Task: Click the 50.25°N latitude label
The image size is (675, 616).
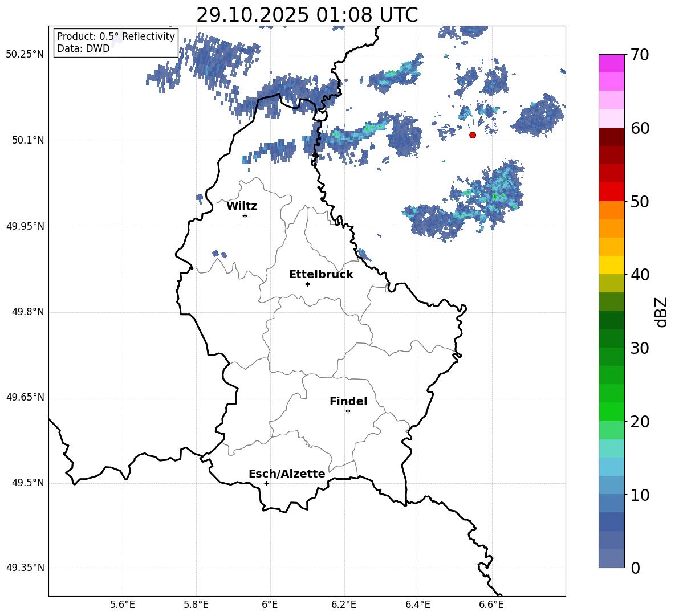Action: click(25, 55)
